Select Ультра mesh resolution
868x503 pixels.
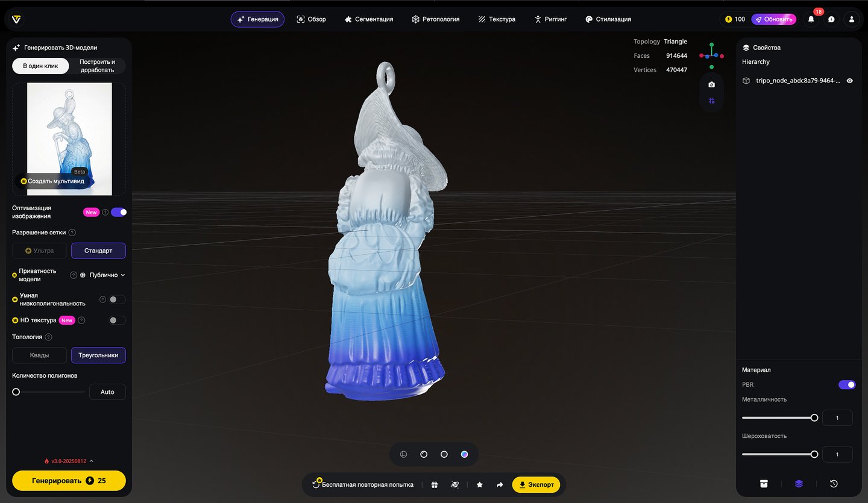point(40,251)
